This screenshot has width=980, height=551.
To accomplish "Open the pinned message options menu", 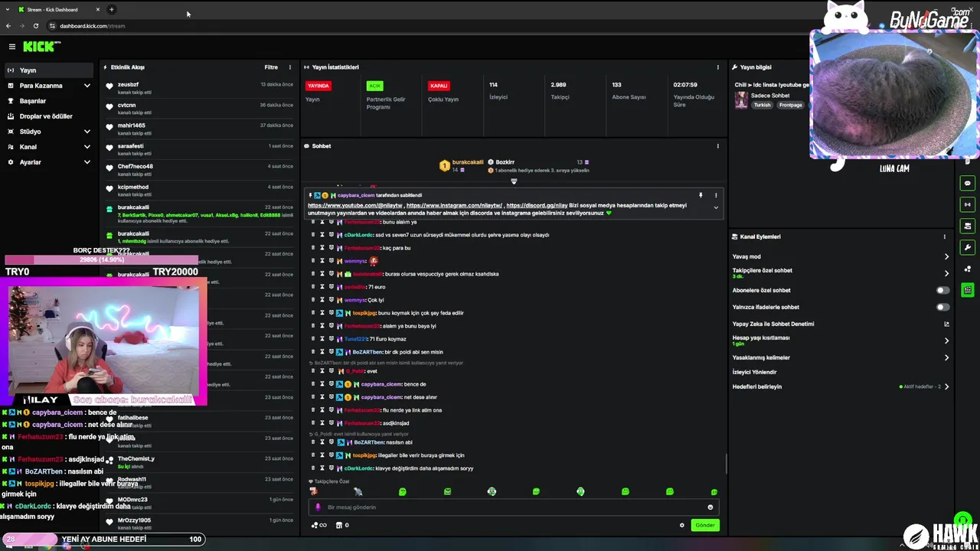I will 716,195.
